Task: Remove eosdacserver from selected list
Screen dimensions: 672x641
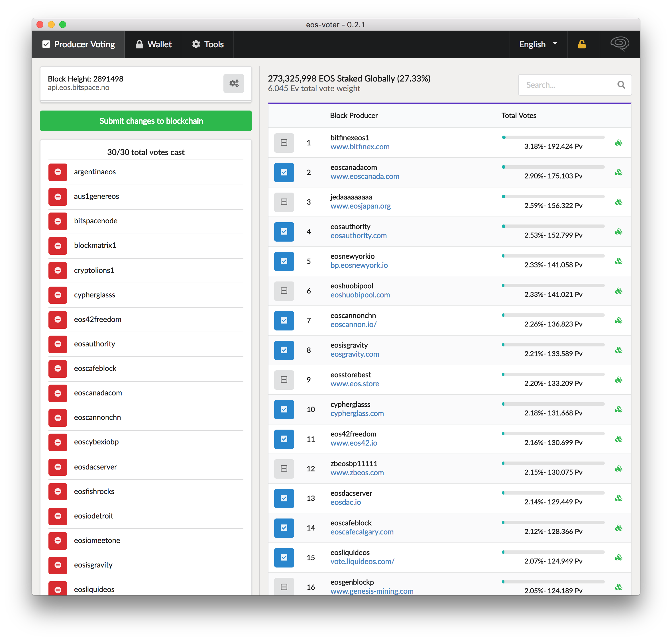Action: [58, 467]
